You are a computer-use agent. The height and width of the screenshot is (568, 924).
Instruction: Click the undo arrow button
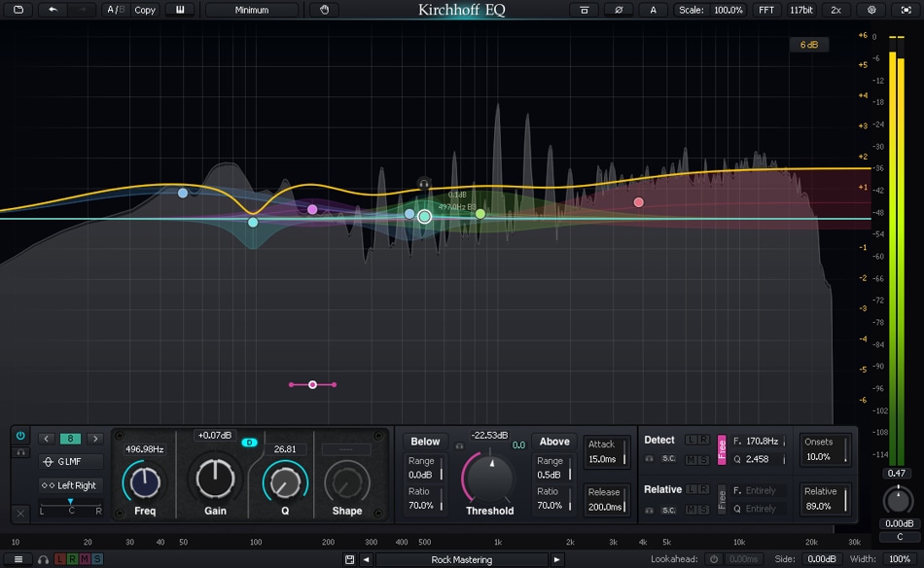(53, 10)
